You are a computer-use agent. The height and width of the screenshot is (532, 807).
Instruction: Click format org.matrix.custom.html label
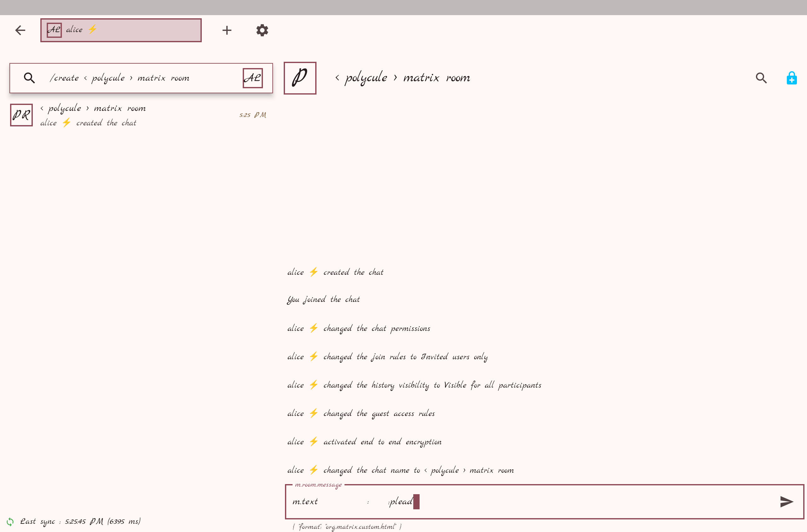[347, 527]
